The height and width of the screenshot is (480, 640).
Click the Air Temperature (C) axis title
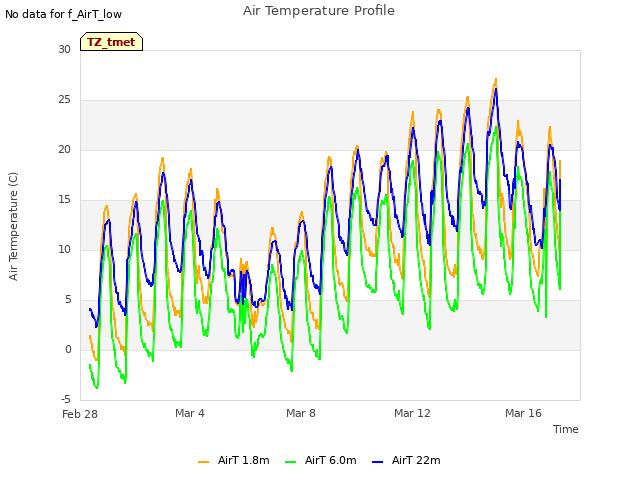13,226
